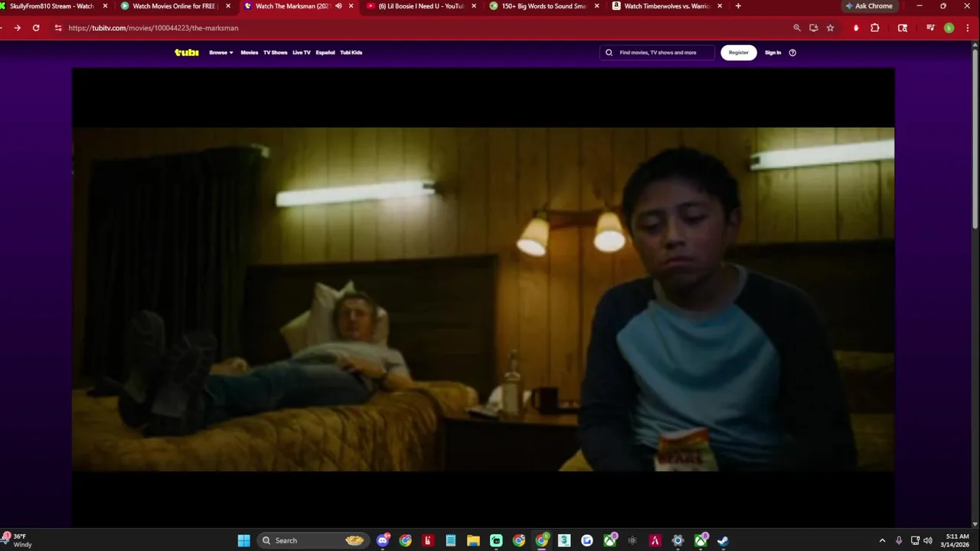Click the magnifier icon in Tubi search

click(x=609, y=53)
